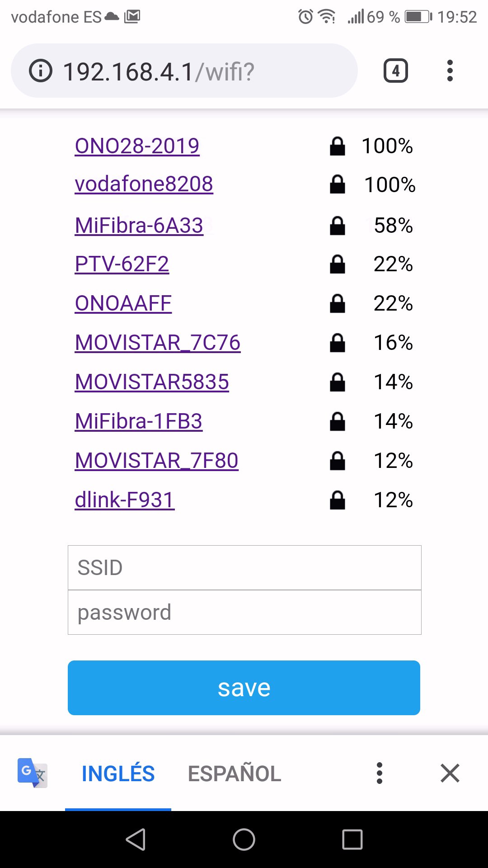488x868 pixels.
Task: Pick the MOVISTAR_7C76 network link
Action: 158,343
